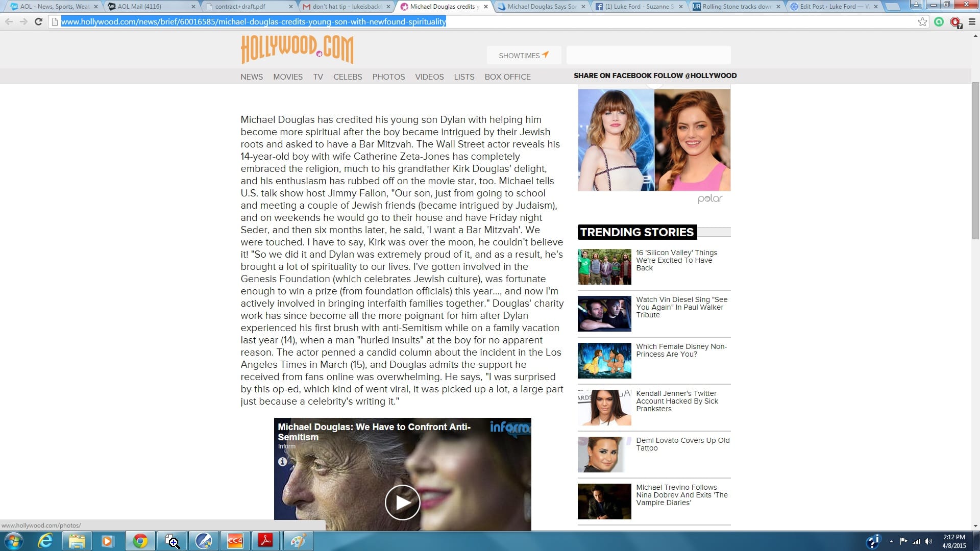980x551 pixels.
Task: Open the TV menu item
Action: point(318,77)
